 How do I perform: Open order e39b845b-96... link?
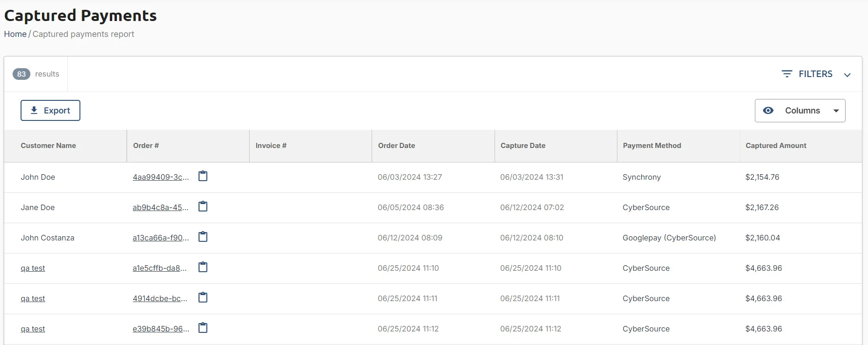[x=161, y=329]
